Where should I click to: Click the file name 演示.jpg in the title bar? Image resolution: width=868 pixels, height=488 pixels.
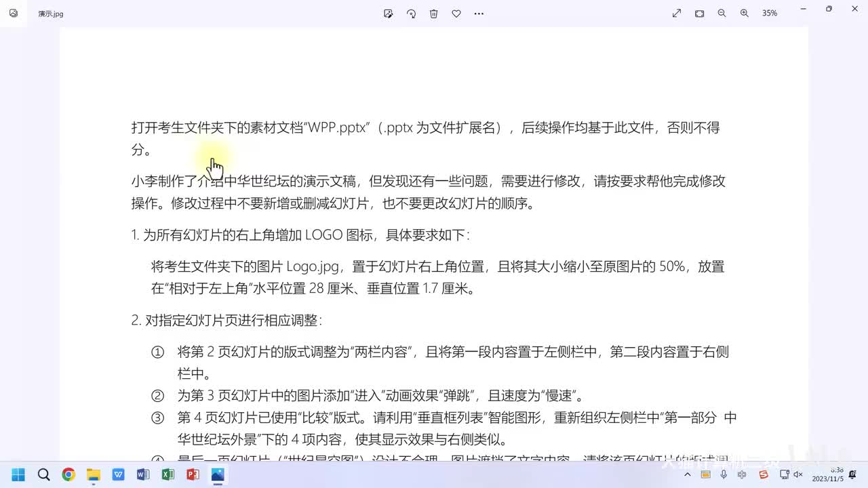click(x=51, y=14)
